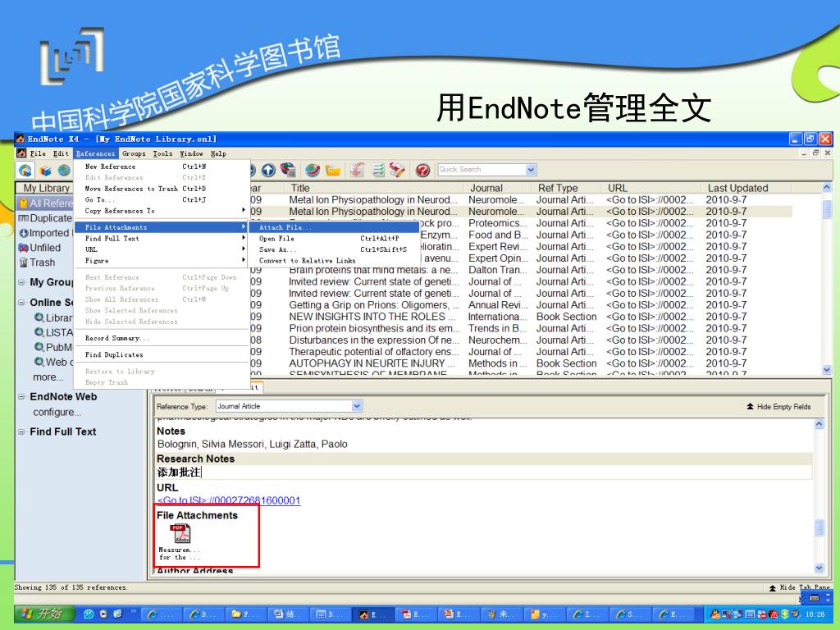The image size is (840, 630).
Task: Click configure... under EndNote Web
Action: (57, 413)
